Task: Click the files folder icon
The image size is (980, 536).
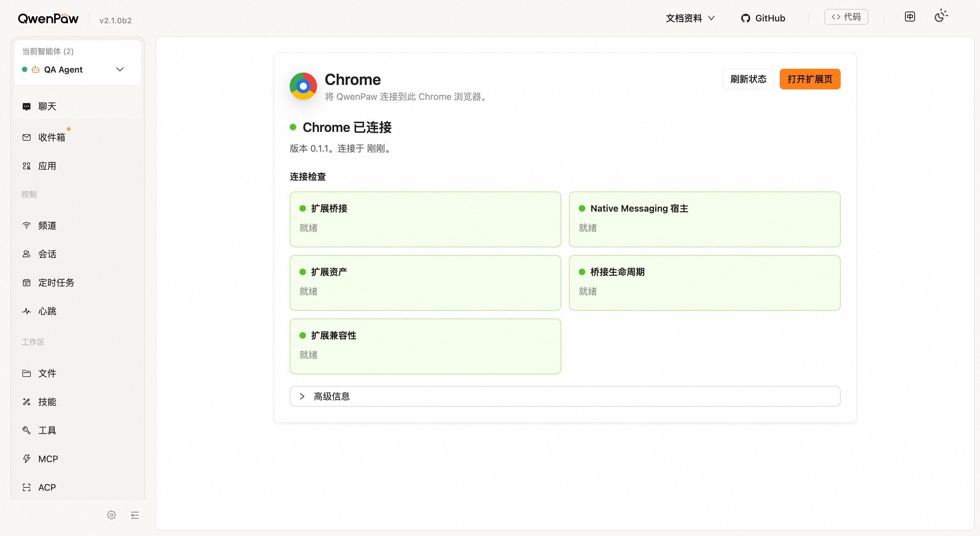Action: pos(26,373)
